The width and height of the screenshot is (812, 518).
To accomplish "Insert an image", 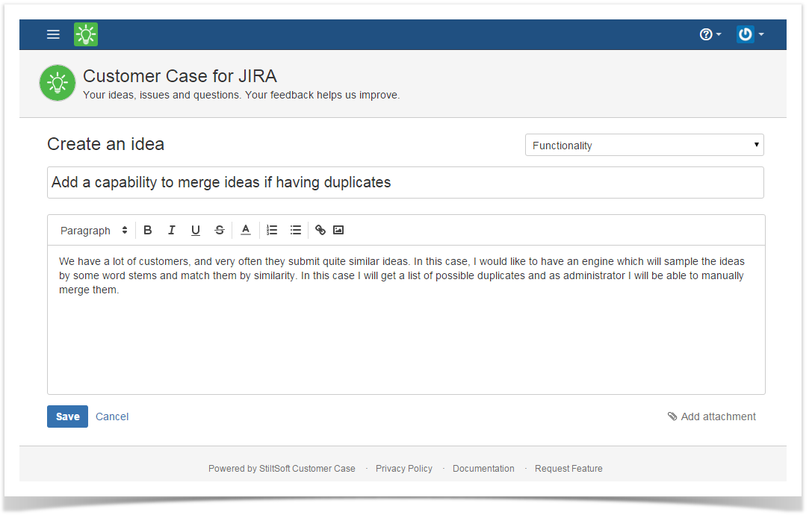I will [338, 231].
